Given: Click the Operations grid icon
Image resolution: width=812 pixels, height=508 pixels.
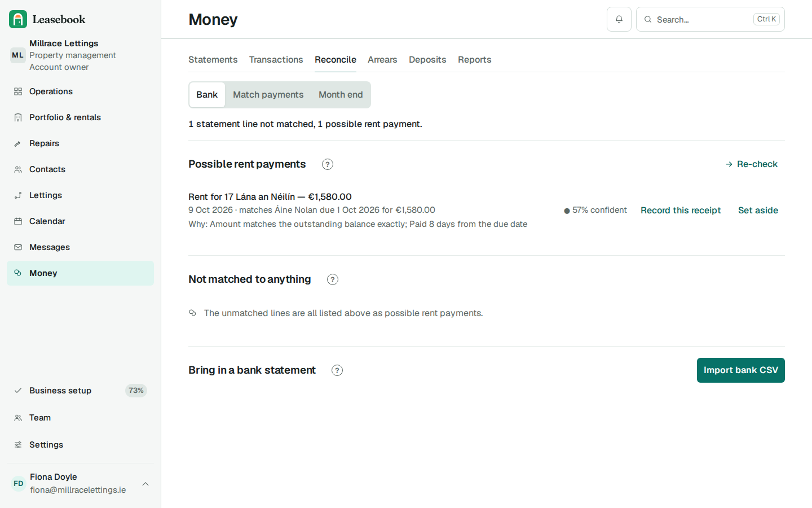Looking at the screenshot, I should pyautogui.click(x=18, y=91).
